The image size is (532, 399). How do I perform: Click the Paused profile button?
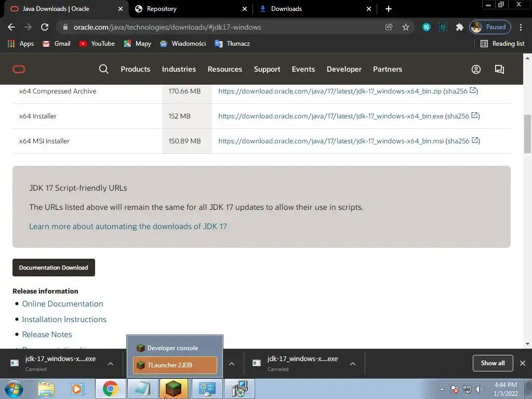coord(490,27)
